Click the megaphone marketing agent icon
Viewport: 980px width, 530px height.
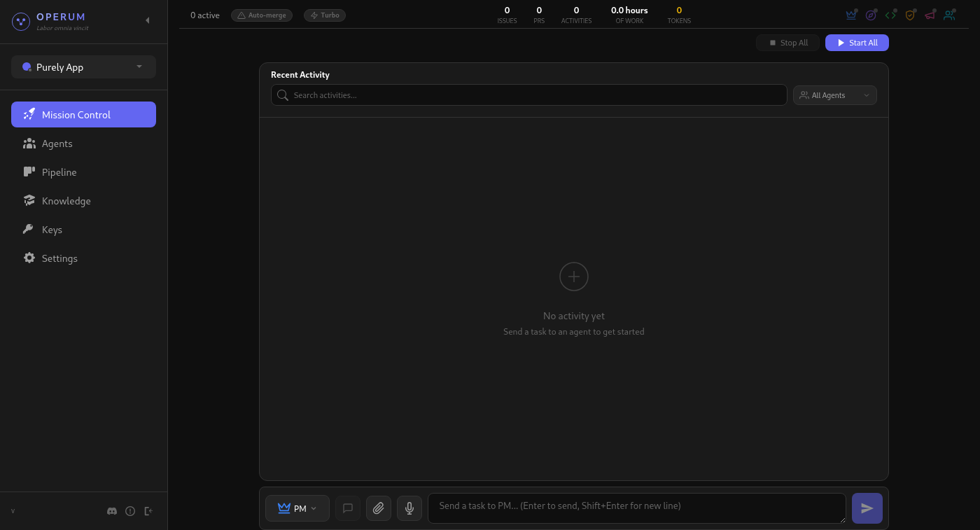tap(930, 14)
